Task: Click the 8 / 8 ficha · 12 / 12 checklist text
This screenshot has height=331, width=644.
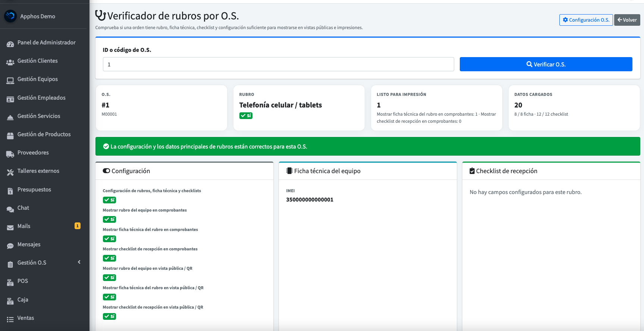Action: tap(541, 114)
